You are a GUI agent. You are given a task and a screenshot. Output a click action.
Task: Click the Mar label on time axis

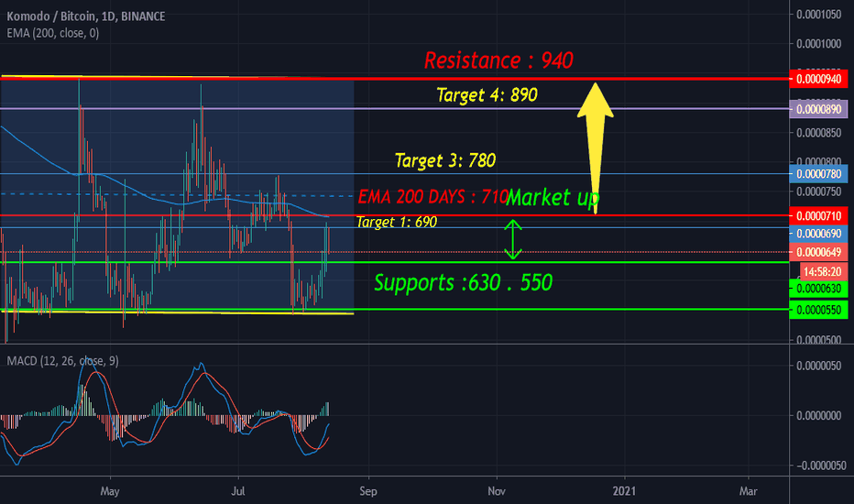748,491
